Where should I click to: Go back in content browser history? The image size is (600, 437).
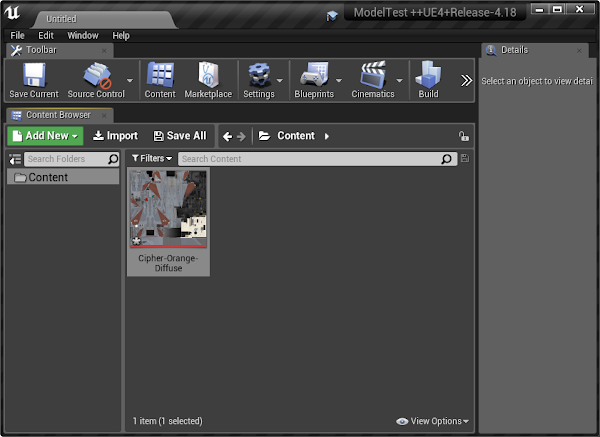(227, 137)
